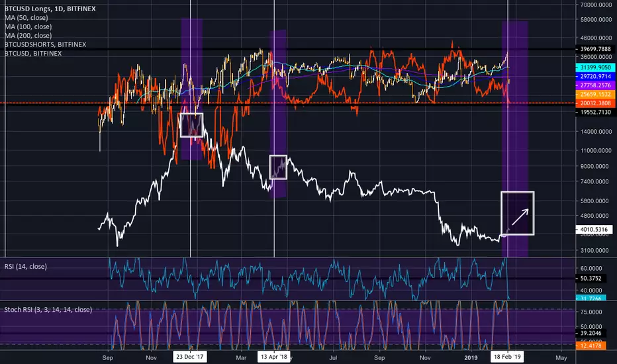Open the Stoch RSI (3, 3, 14, 14, close) label

click(x=48, y=310)
